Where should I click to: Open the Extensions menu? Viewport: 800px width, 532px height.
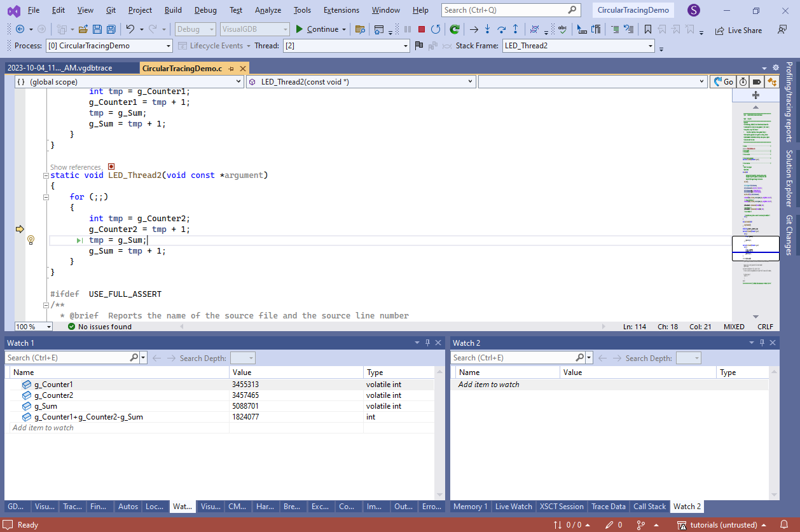click(x=341, y=10)
